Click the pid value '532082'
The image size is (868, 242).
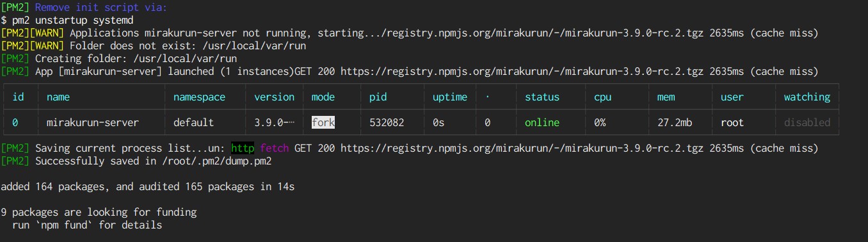tap(387, 122)
